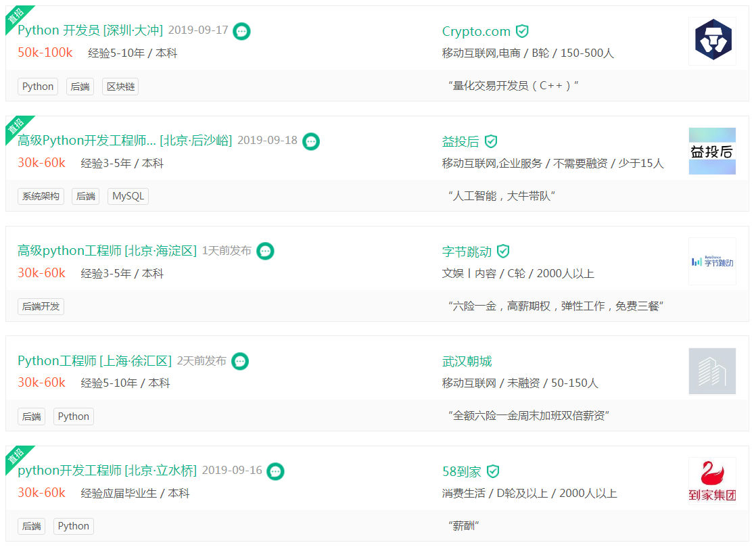Image resolution: width=756 pixels, height=547 pixels.
Task: Open 益投后 company logo image
Action: point(713,151)
